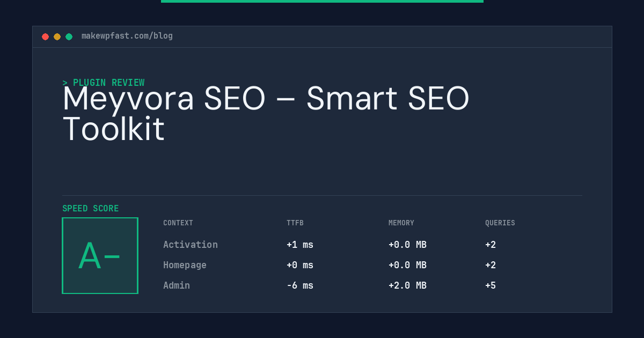
Task: Click the green window dot
Action: point(69,36)
